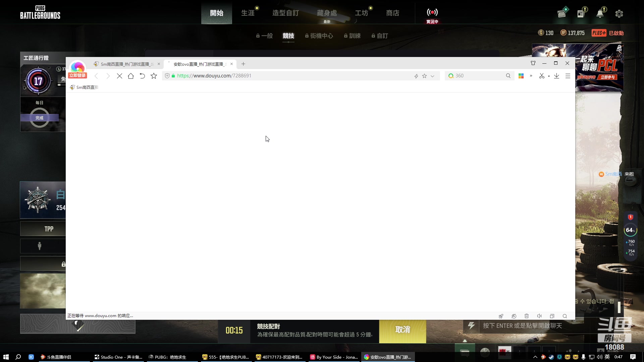Image resolution: width=644 pixels, height=362 pixels.
Task: Click the status bar window-copy icon
Action: (x=552, y=316)
